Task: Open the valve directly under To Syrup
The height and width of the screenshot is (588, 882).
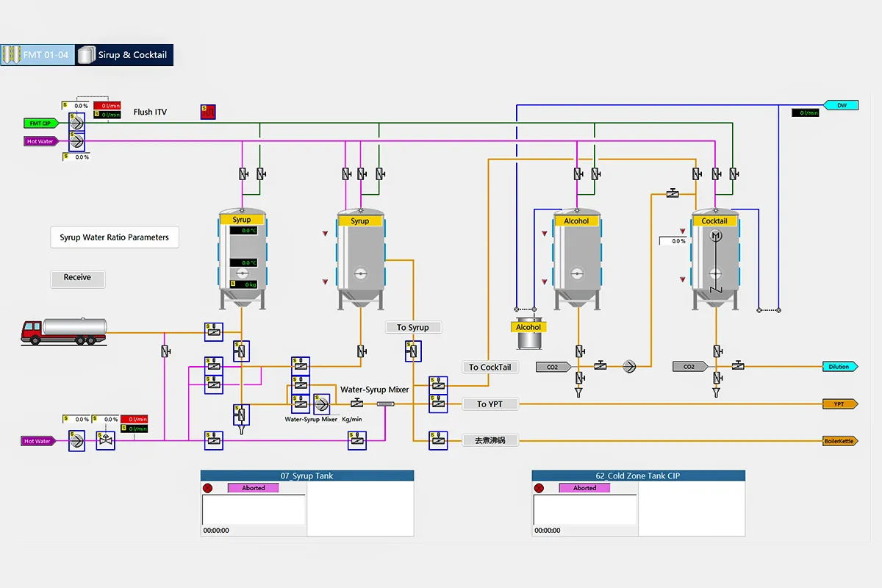Action: pyautogui.click(x=413, y=352)
